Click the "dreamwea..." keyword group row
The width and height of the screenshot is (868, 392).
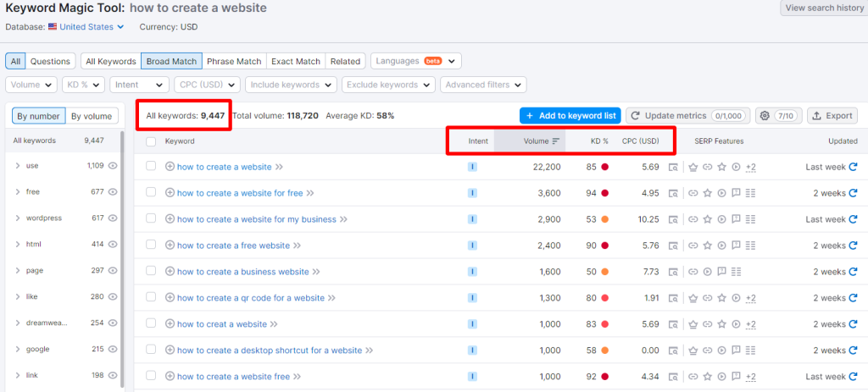64,323
